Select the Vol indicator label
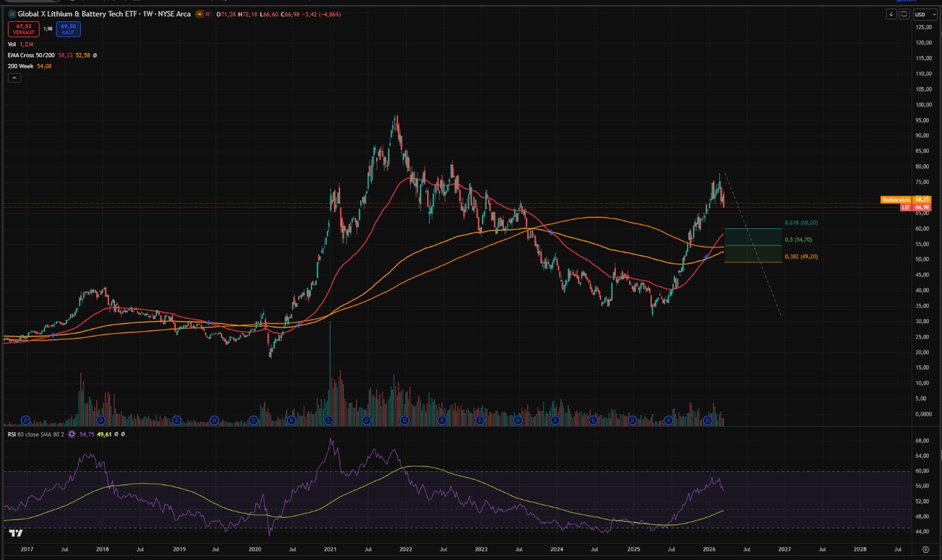The image size is (942, 560). click(x=12, y=44)
